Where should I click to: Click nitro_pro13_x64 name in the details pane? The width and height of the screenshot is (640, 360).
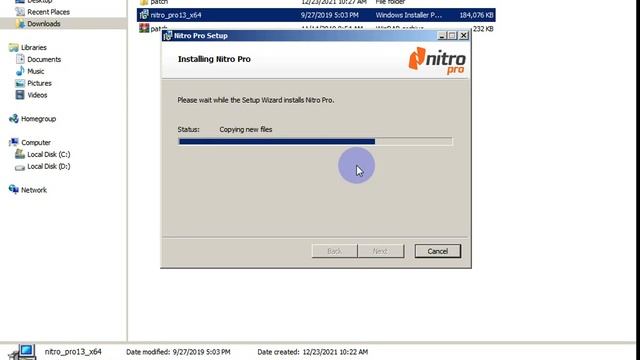click(73, 351)
